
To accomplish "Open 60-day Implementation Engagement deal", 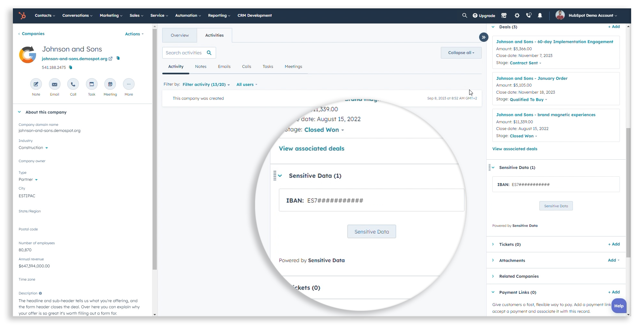I will (554, 42).
